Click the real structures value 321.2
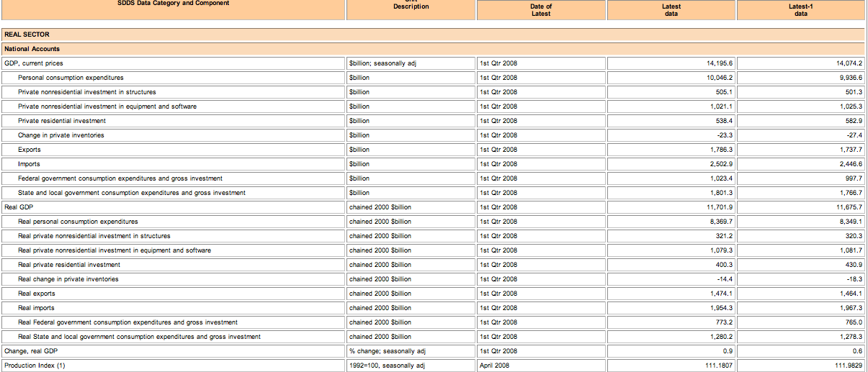The width and height of the screenshot is (868, 372). (725, 236)
